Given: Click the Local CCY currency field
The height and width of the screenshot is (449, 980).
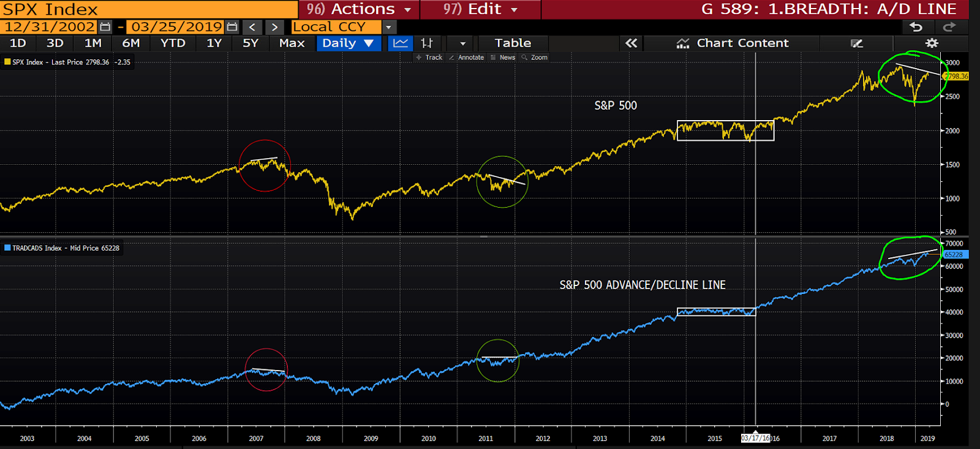Looking at the screenshot, I should click(x=336, y=27).
